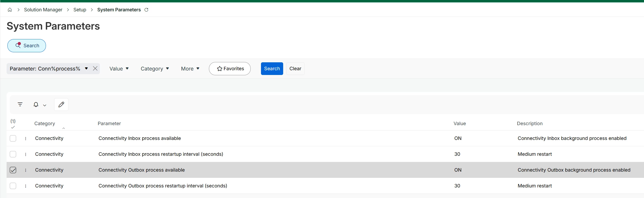This screenshot has height=198, width=644.
Task: Click System Parameters breadcrumb
Action: 119,10
